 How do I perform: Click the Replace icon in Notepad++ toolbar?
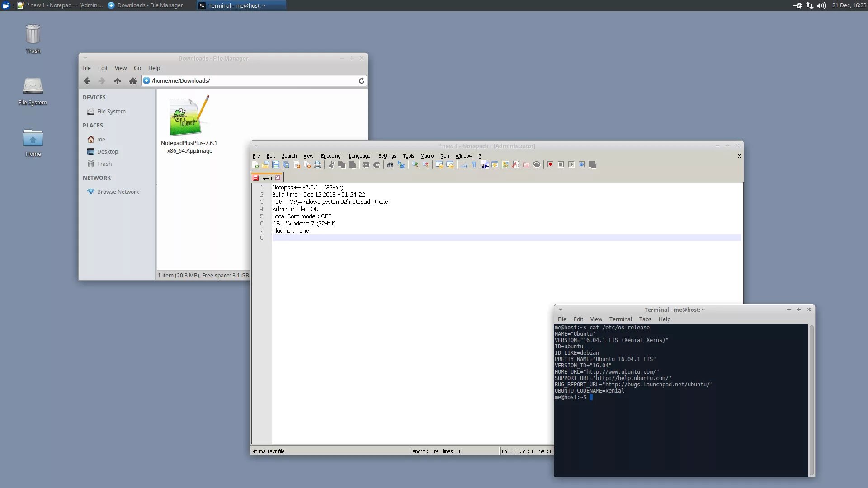coord(401,165)
